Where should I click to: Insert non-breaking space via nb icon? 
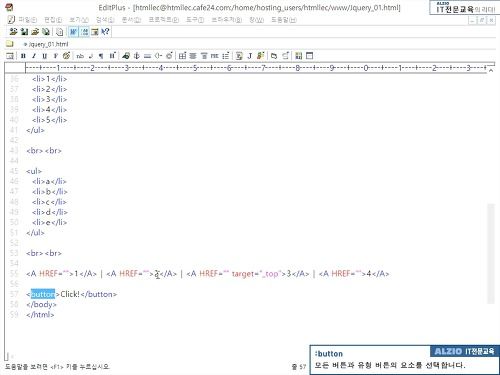[80, 56]
